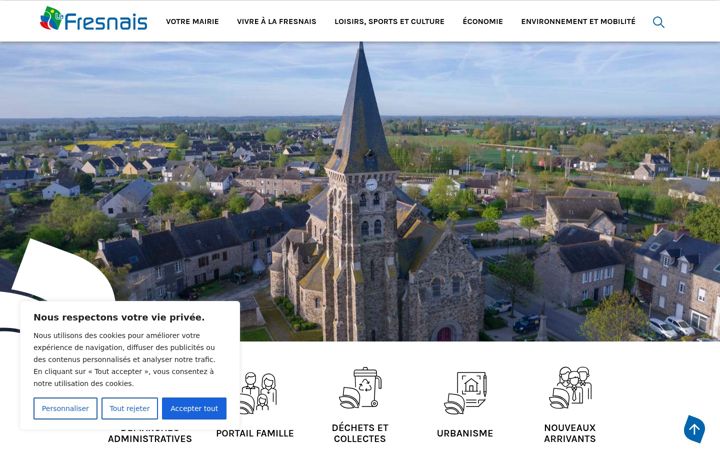
Task: Follow the Nouveaux Arrivants label link
Action: coord(570,433)
